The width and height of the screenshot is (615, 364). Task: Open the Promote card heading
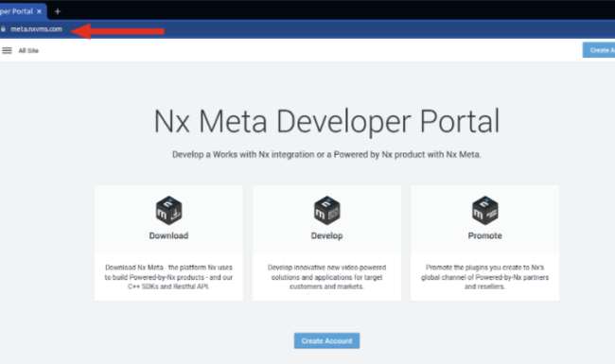click(484, 235)
